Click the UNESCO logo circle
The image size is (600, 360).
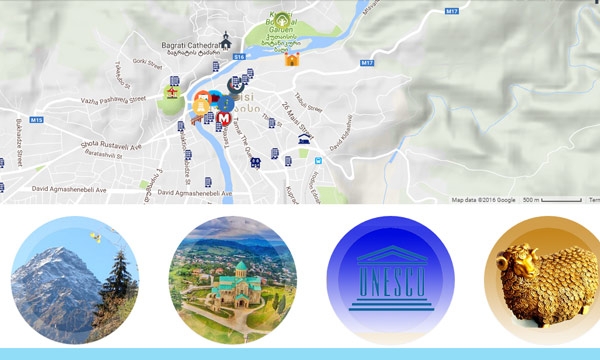click(391, 280)
